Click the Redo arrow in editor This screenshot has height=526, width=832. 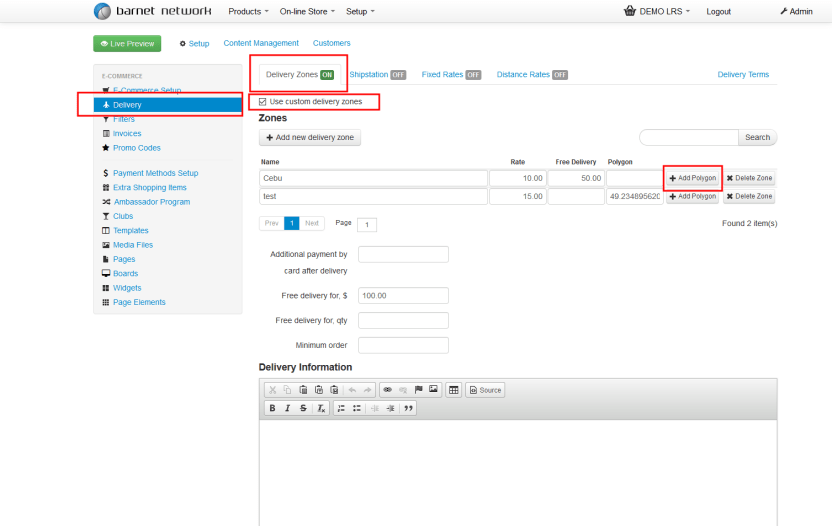(367, 390)
